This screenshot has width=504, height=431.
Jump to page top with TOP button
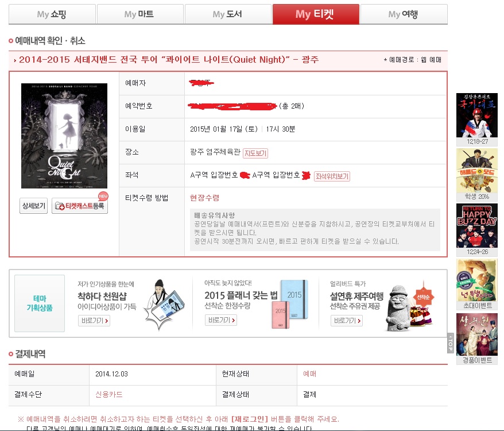450,343
